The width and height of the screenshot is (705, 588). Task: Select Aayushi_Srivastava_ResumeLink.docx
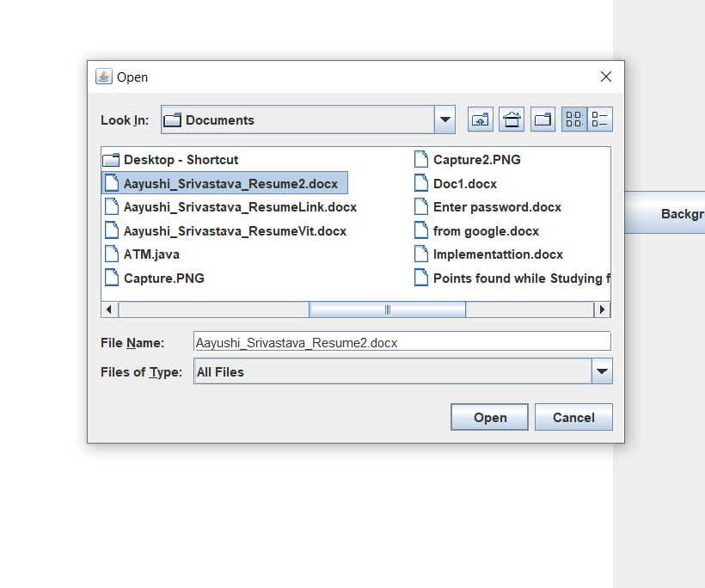click(230, 207)
